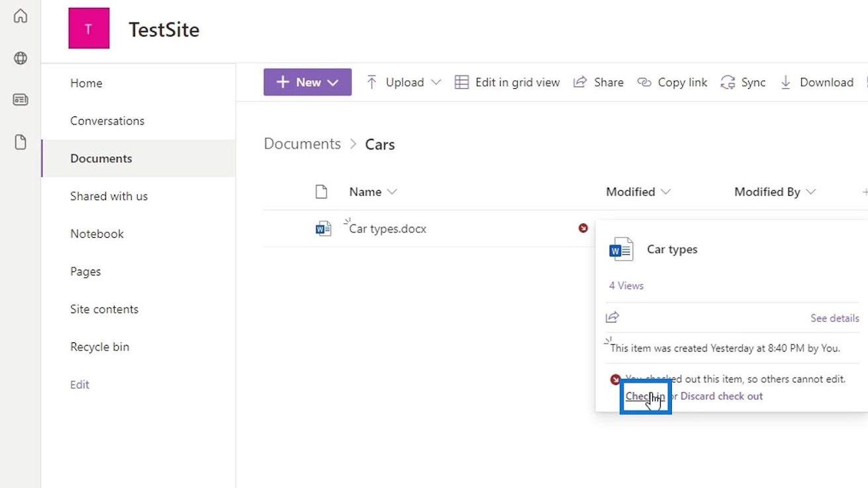Click the Check in link
This screenshot has height=488, width=868.
(646, 396)
